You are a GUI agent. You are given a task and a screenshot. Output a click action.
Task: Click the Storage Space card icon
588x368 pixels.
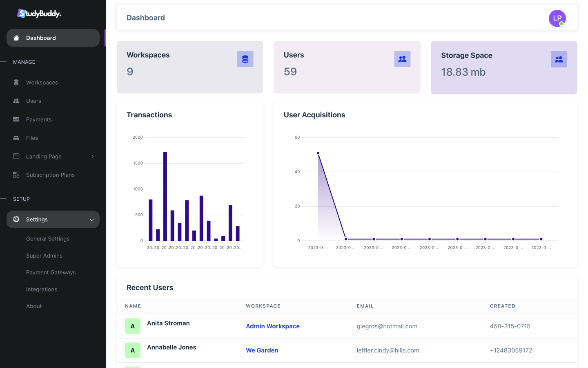point(559,59)
